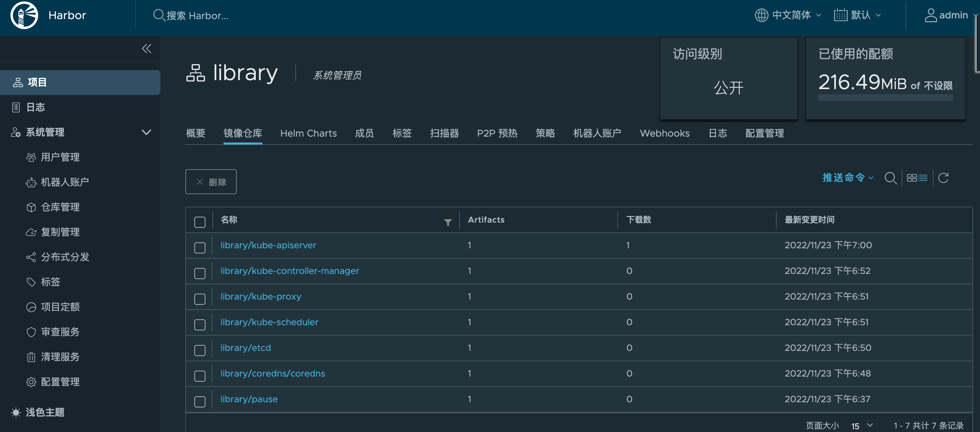Check the library/pause row checkbox

[x=200, y=401]
